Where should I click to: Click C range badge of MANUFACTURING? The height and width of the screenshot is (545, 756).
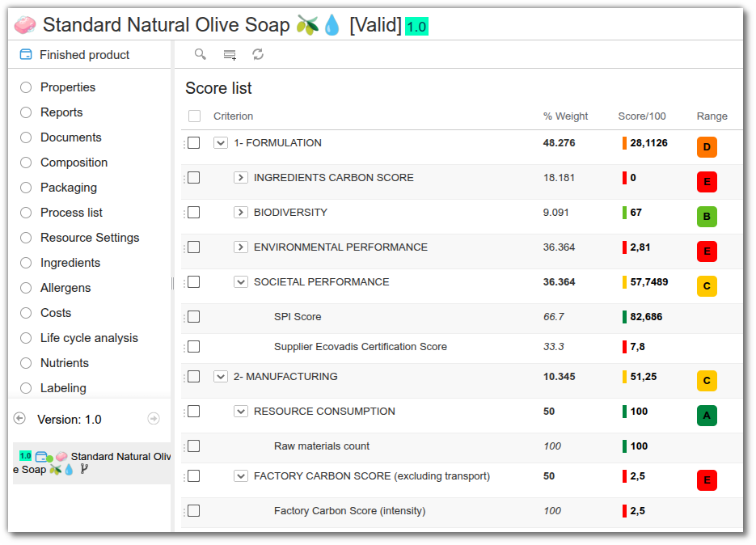707,381
